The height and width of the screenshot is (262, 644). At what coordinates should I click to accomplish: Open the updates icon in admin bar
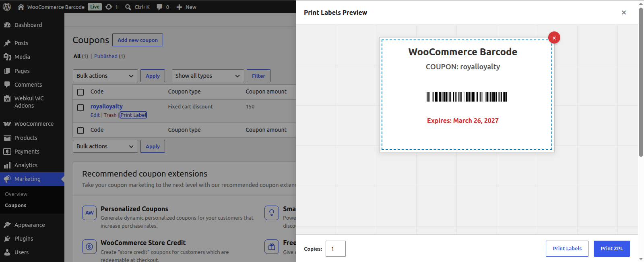pyautogui.click(x=109, y=7)
